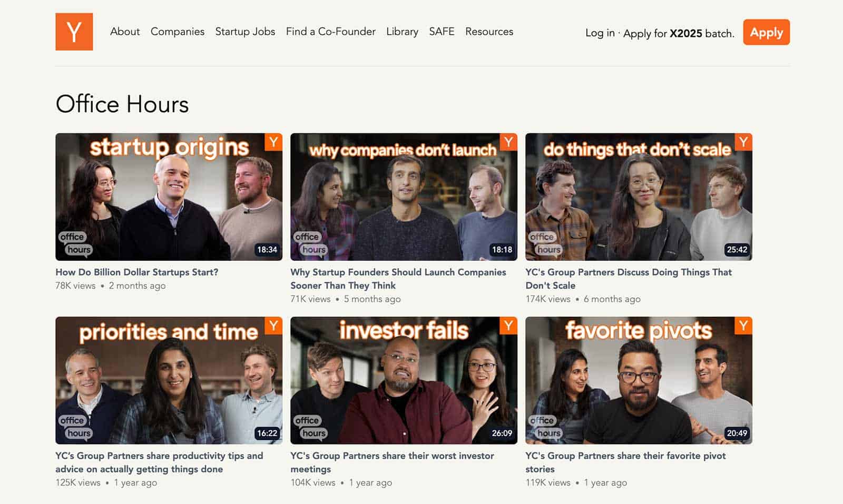
Task: Open Startup Jobs section
Action: 245,32
